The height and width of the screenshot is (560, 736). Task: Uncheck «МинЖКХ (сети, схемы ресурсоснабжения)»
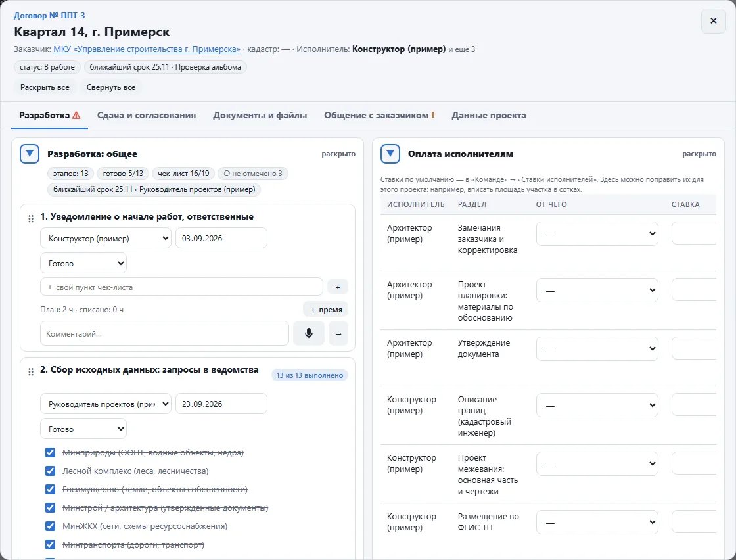click(50, 526)
